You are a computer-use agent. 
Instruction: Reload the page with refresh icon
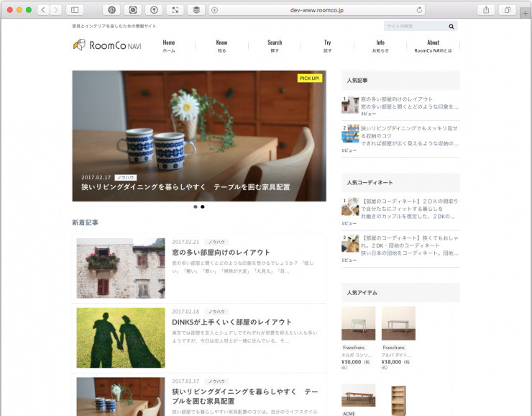pos(419,10)
